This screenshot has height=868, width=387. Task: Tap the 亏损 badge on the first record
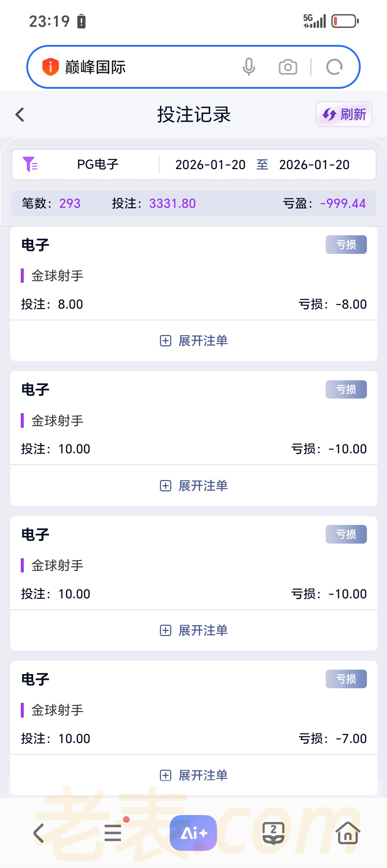346,244
